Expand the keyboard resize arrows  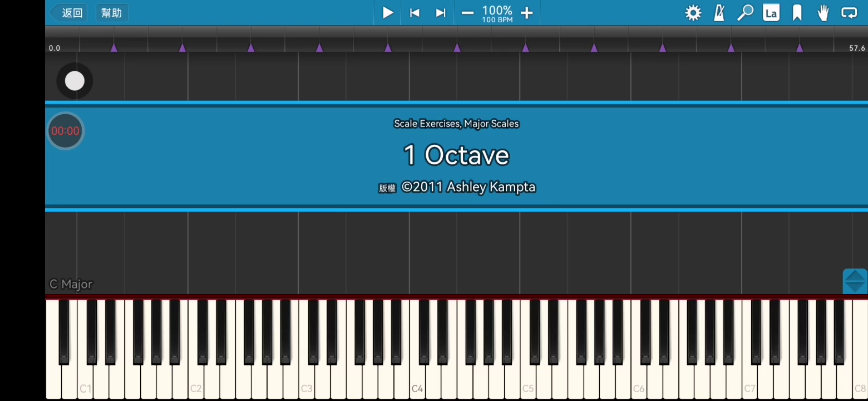tap(855, 281)
